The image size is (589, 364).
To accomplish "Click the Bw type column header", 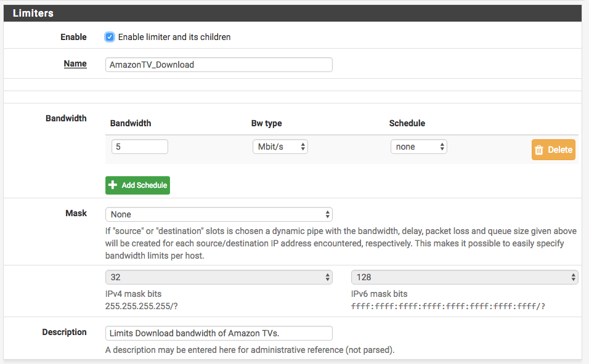I will 266,123.
